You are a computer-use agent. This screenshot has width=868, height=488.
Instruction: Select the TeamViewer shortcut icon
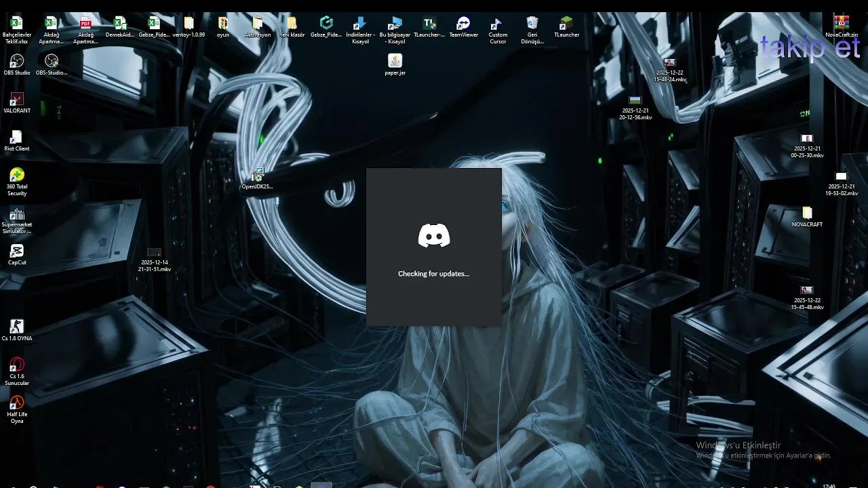464,24
